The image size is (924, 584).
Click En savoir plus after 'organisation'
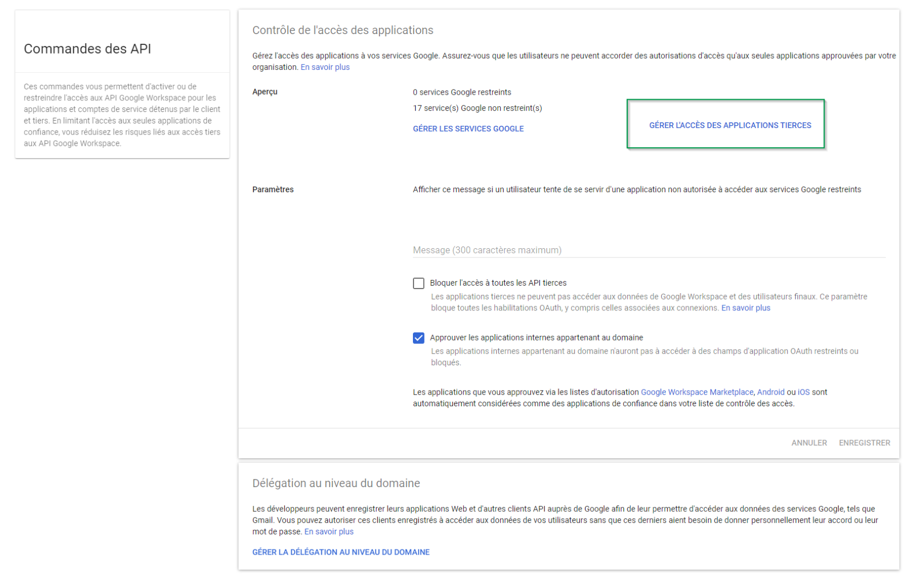point(325,68)
